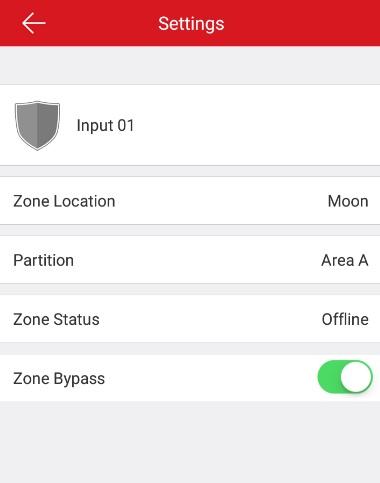This screenshot has height=483, width=380.
Task: Turn off the Zone Bypass switch
Action: coord(345,377)
